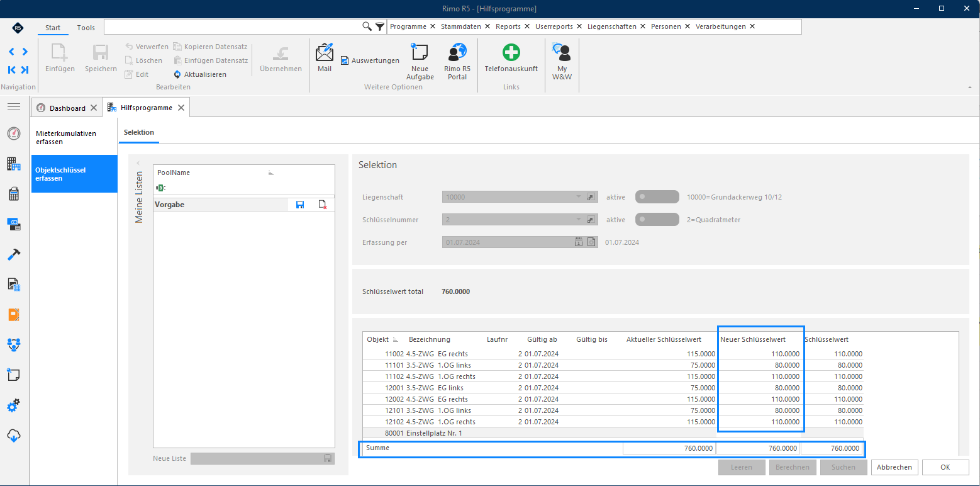Open the people group sidebar icon
This screenshot has width=980, height=486.
click(14, 344)
